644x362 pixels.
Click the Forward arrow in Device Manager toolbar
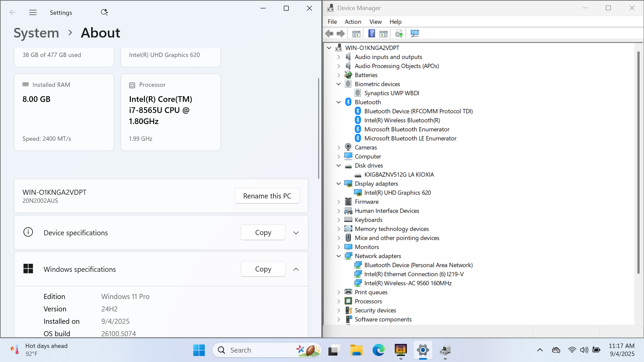341,34
